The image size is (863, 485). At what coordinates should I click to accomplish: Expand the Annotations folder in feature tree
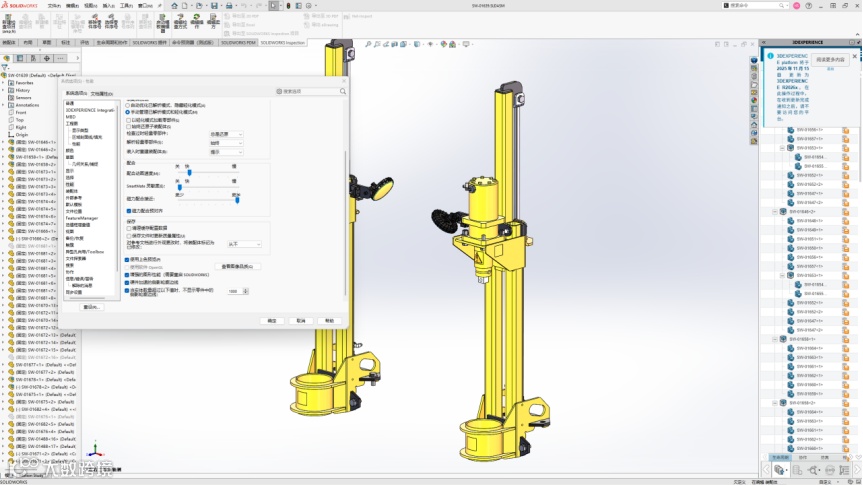3,105
